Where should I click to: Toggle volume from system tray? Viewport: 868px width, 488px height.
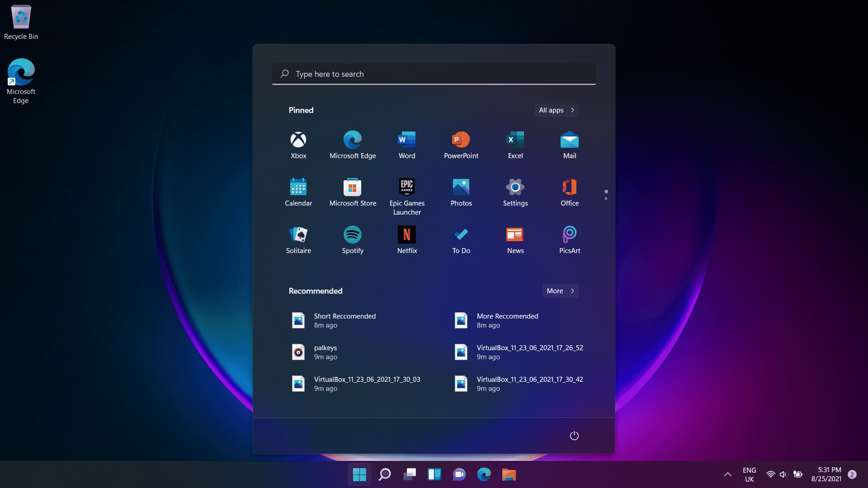[x=783, y=474]
